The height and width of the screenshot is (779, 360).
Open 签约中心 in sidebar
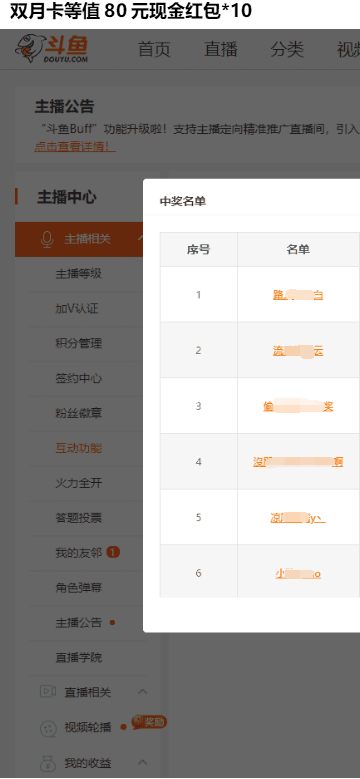(78, 378)
